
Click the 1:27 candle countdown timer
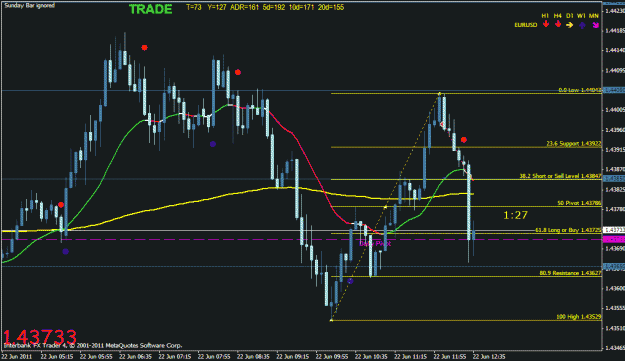pos(515,215)
